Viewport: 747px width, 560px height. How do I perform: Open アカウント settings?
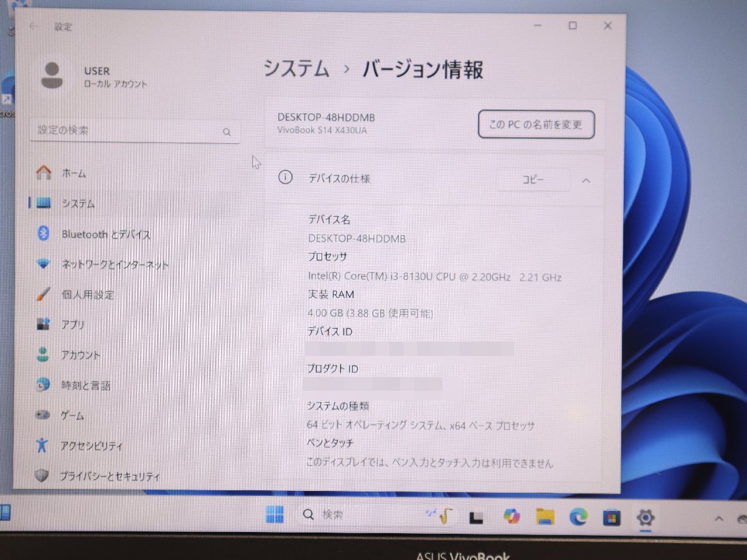82,355
